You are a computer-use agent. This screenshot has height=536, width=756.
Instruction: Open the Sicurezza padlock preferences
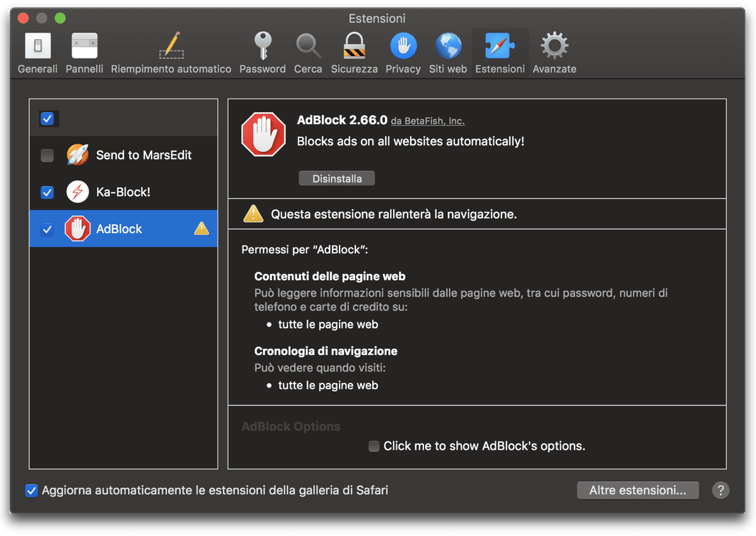(354, 53)
